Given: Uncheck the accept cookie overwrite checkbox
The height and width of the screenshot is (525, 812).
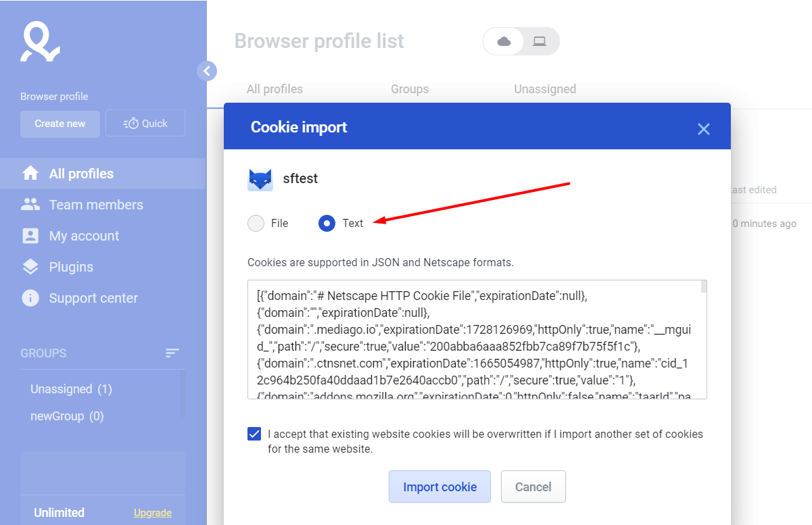Looking at the screenshot, I should coord(254,434).
